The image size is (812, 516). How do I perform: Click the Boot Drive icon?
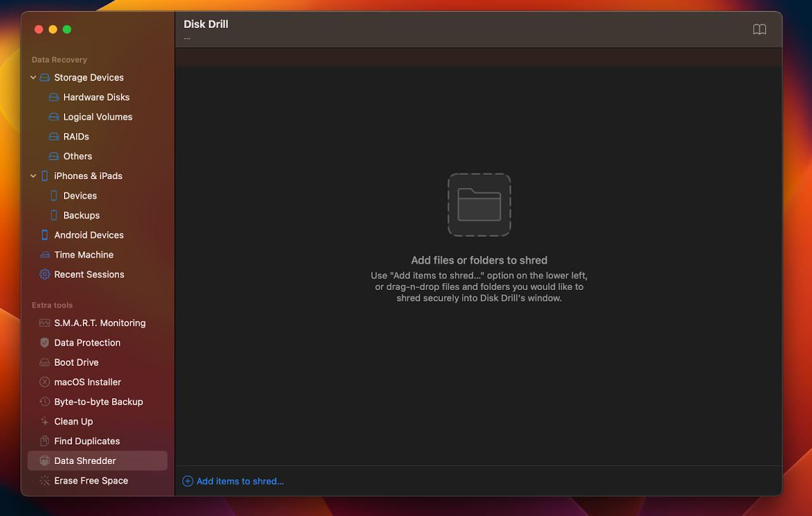click(44, 362)
